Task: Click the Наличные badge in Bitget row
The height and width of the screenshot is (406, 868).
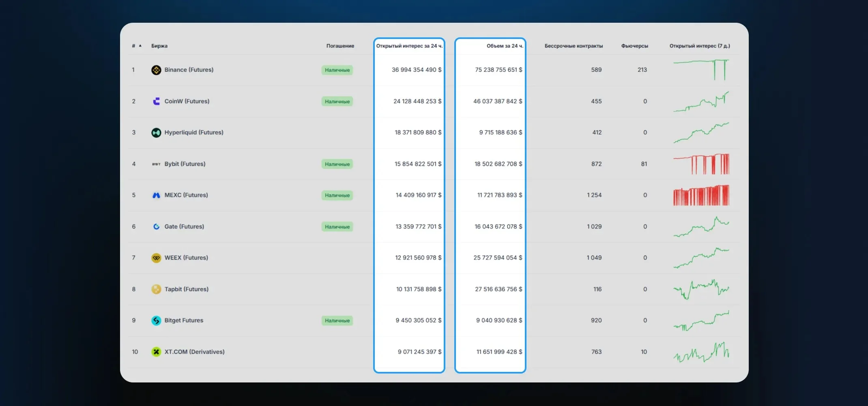Action: click(337, 321)
